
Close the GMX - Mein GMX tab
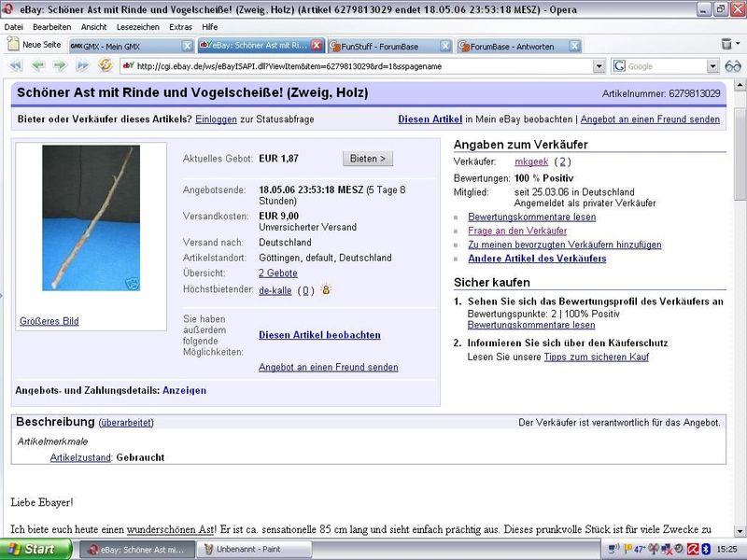pos(188,46)
